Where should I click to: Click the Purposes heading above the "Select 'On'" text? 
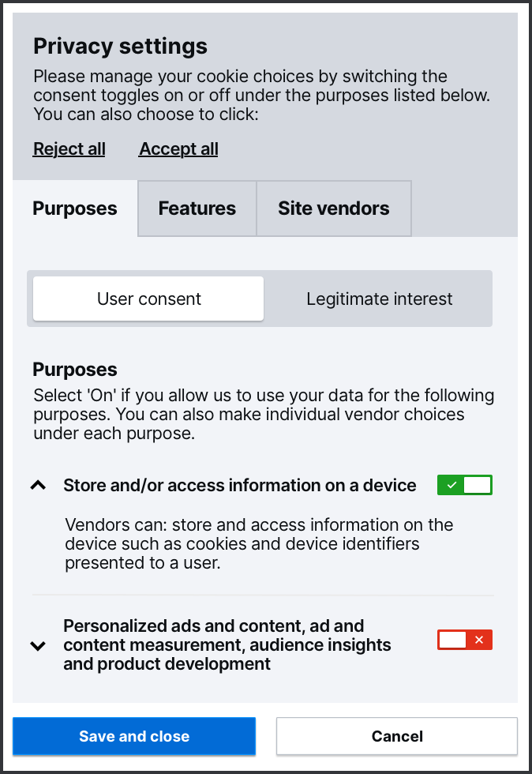click(x=75, y=370)
